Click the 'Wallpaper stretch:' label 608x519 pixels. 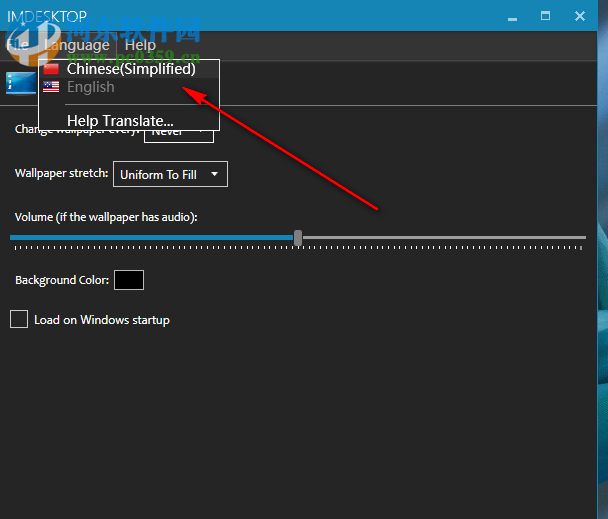click(61, 173)
